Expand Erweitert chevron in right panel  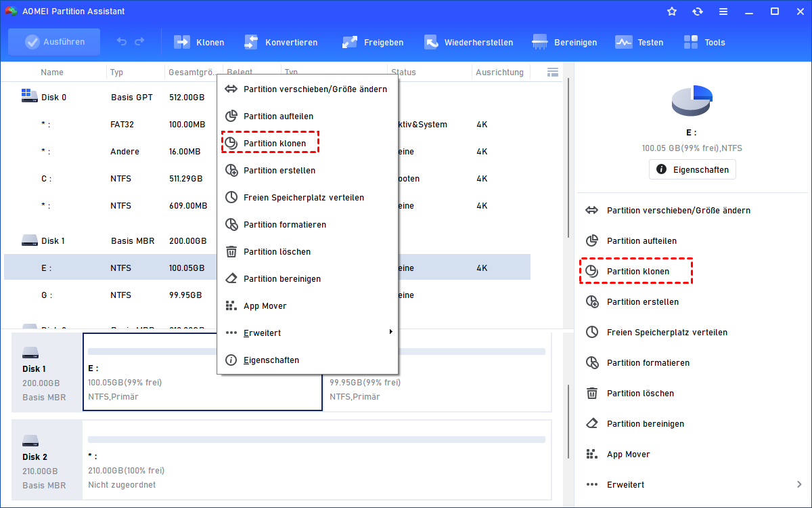799,484
